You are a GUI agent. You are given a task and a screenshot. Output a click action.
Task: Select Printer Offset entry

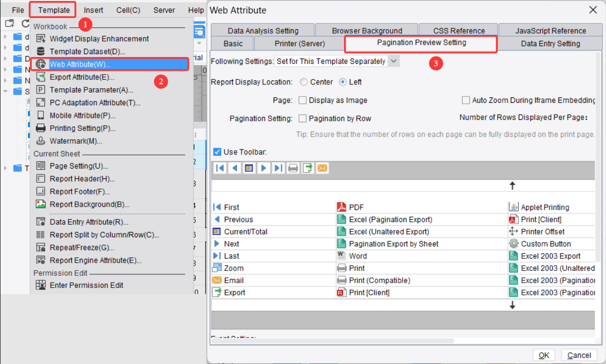537,231
